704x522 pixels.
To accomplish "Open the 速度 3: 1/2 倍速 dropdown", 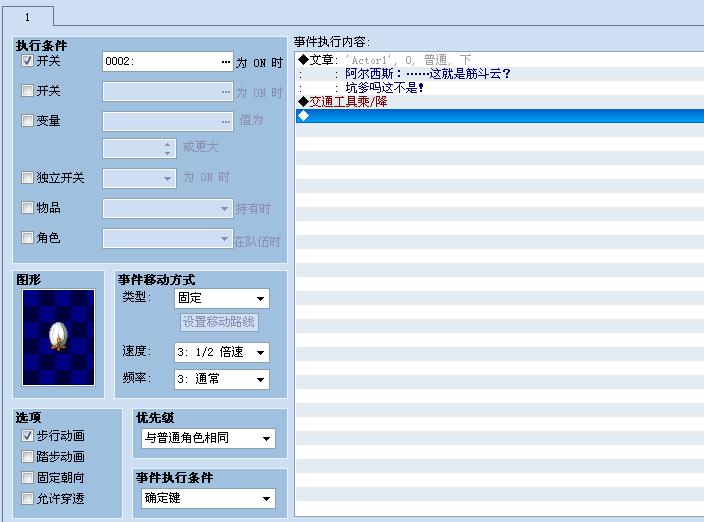I will [222, 352].
